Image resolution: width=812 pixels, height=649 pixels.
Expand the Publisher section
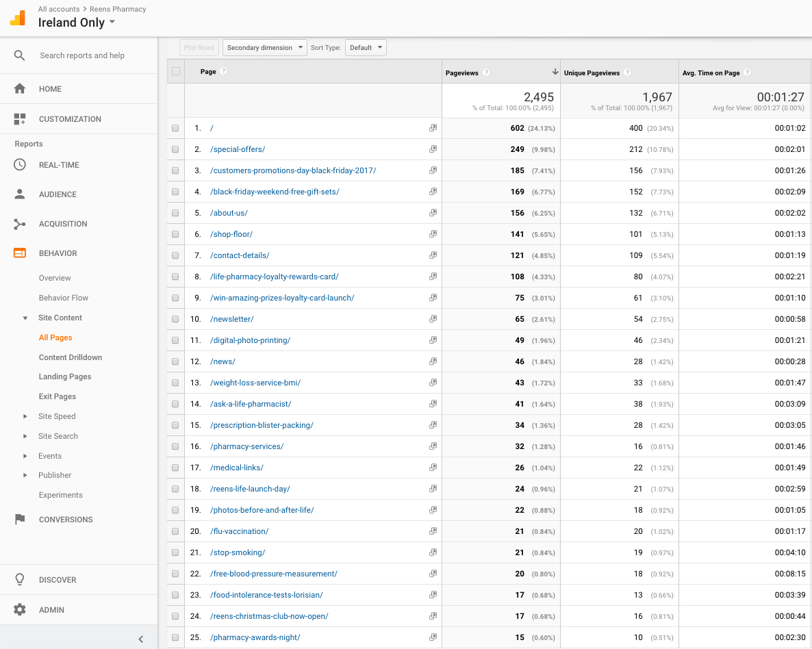click(x=25, y=475)
